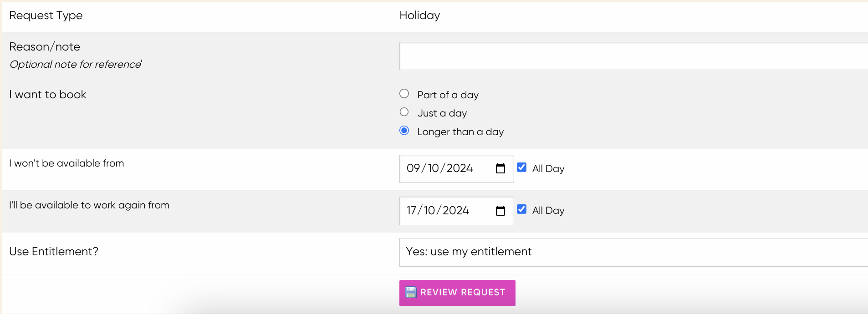This screenshot has height=314, width=868.
Task: Select the Part of a day option
Action: pos(404,94)
